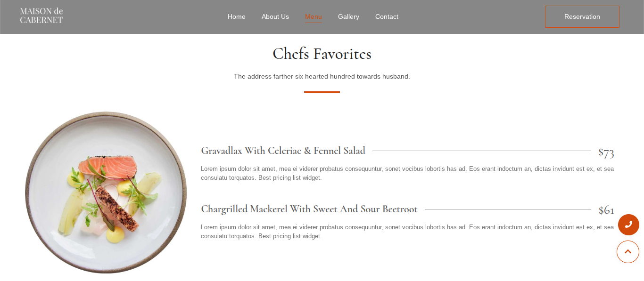644x281 pixels.
Task: Open the Gallery page
Action: (x=348, y=16)
